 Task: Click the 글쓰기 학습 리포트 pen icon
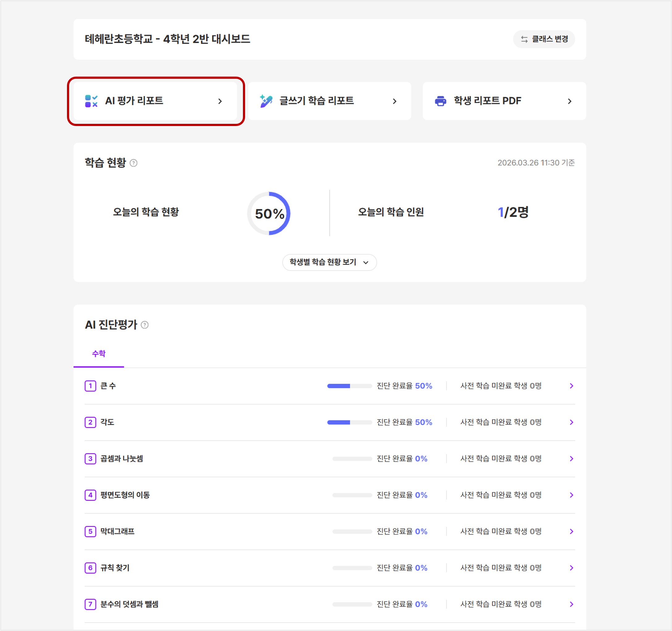[266, 101]
